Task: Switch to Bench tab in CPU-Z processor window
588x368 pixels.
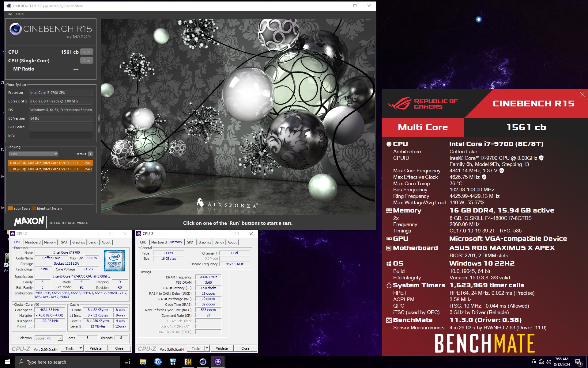Action: click(x=93, y=242)
